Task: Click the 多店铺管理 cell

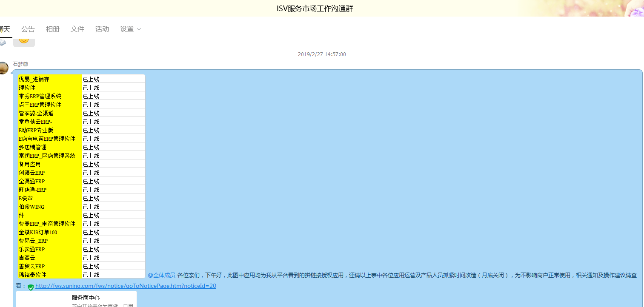Action: [x=50, y=147]
